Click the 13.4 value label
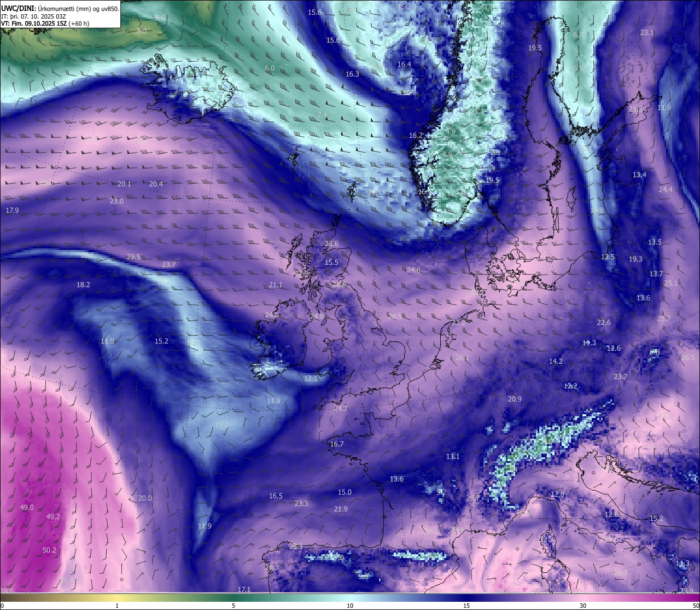 point(639,175)
